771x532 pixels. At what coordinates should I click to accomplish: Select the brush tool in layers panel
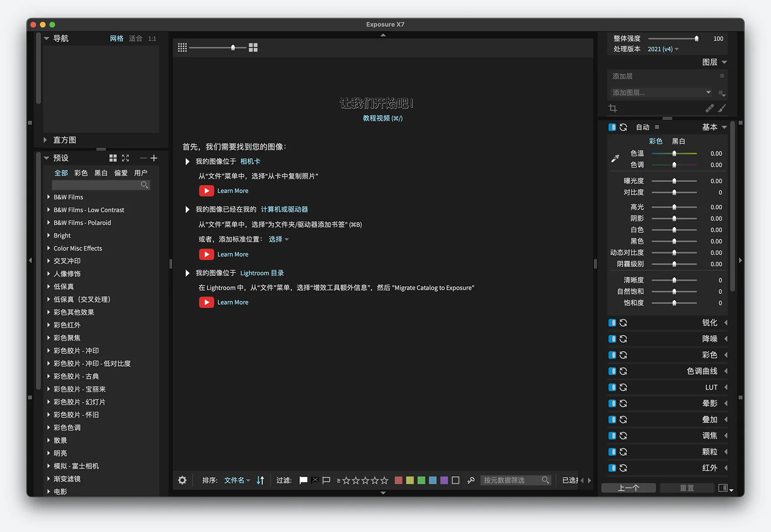click(722, 108)
